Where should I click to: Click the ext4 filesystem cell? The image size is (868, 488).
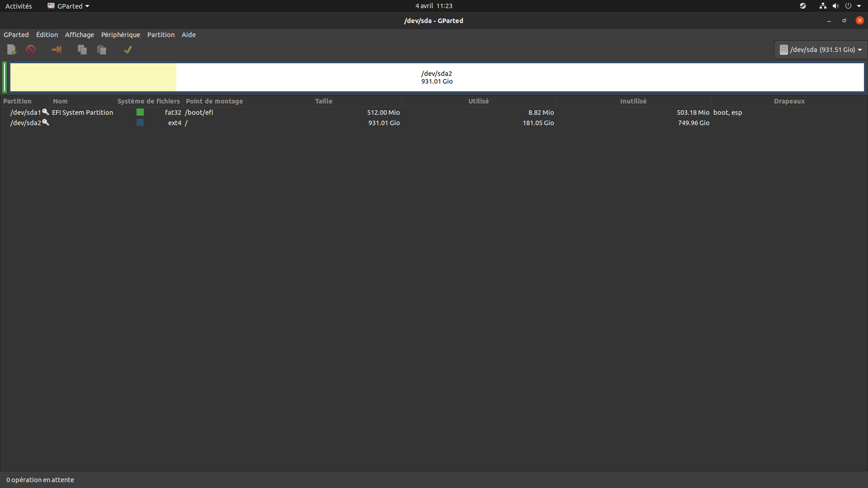[175, 122]
